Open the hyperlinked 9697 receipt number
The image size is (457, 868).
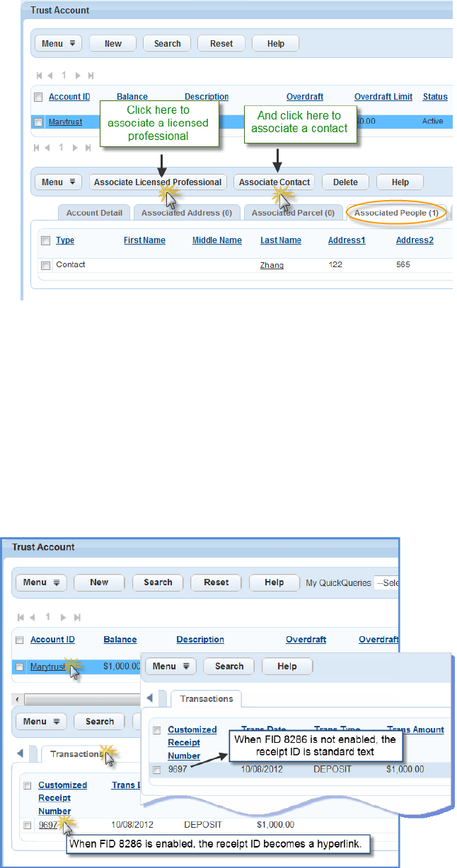(48, 824)
